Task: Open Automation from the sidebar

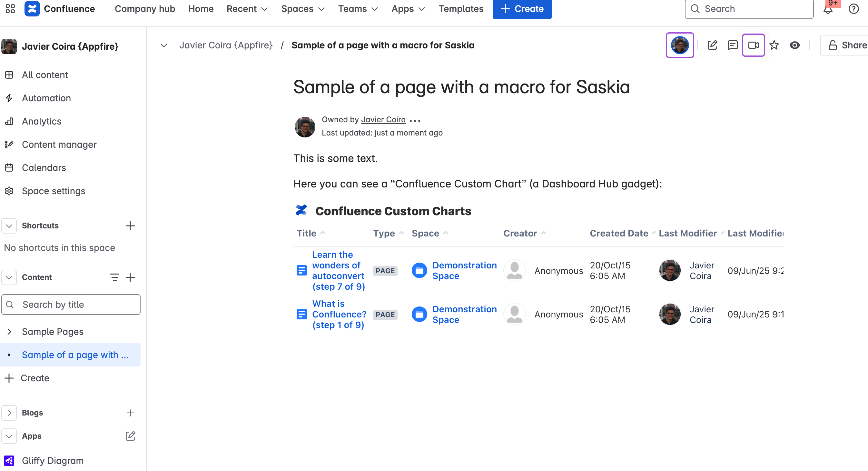Action: (x=46, y=98)
